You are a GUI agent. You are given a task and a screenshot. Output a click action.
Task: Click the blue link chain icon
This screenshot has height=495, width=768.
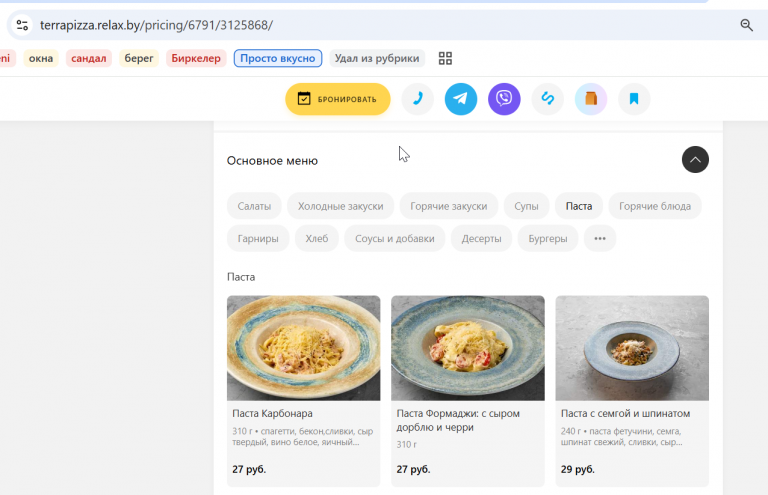pos(548,99)
